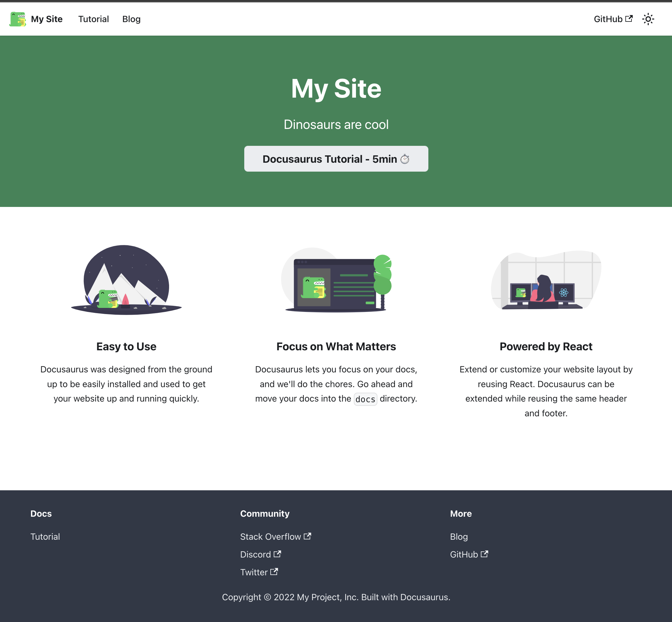Expand the Stack Overflow community link
This screenshot has height=622, width=672.
click(x=275, y=536)
